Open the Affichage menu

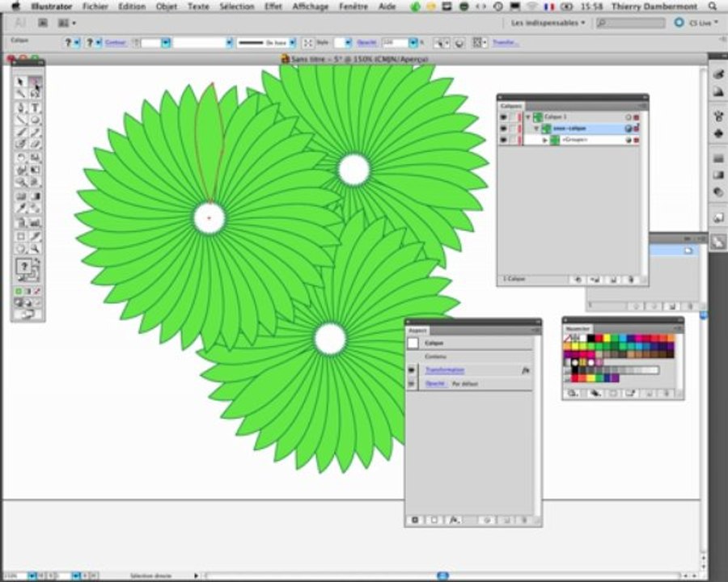pyautogui.click(x=310, y=6)
